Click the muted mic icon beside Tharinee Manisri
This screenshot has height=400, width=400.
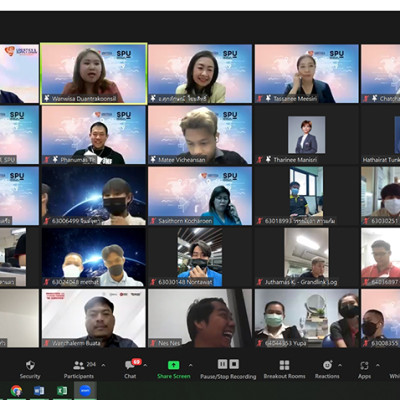260,160
